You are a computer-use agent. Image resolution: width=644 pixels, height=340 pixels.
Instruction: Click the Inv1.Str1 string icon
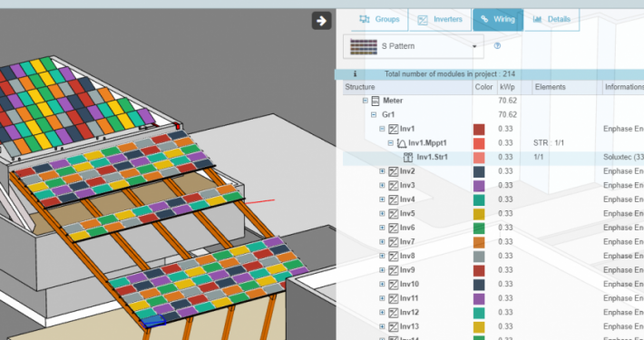408,157
